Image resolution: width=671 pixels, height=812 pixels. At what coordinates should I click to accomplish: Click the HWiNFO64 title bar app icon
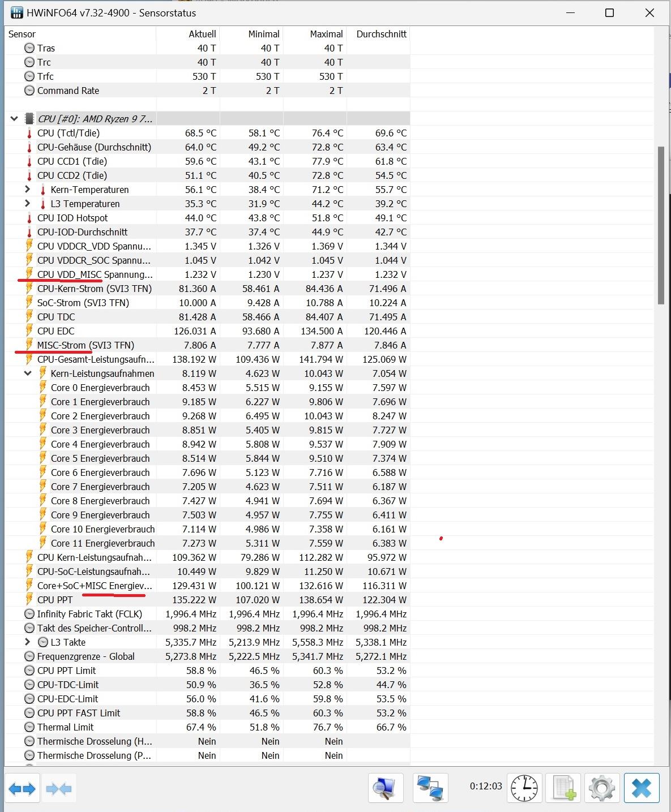(16, 12)
